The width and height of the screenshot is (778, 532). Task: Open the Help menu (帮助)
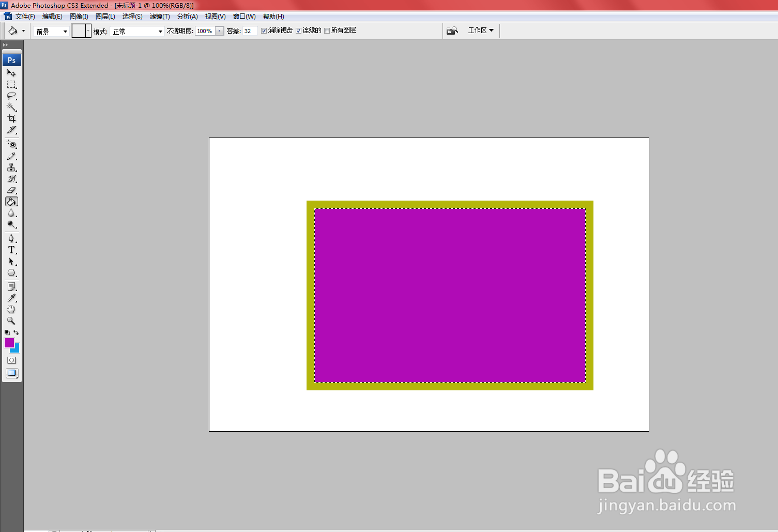coord(273,17)
